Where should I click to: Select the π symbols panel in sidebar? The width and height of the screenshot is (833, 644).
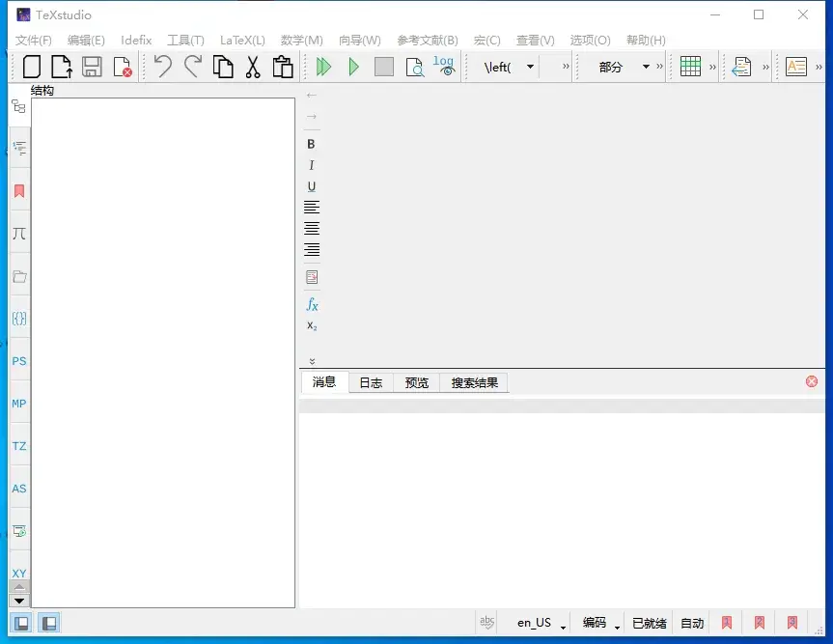click(x=18, y=233)
